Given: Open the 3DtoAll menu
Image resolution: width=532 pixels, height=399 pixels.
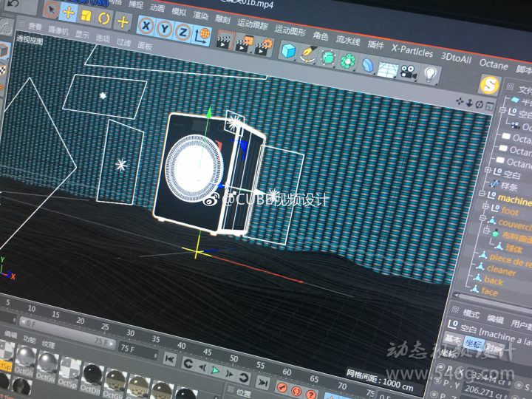Looking at the screenshot, I should pyautogui.click(x=456, y=58).
